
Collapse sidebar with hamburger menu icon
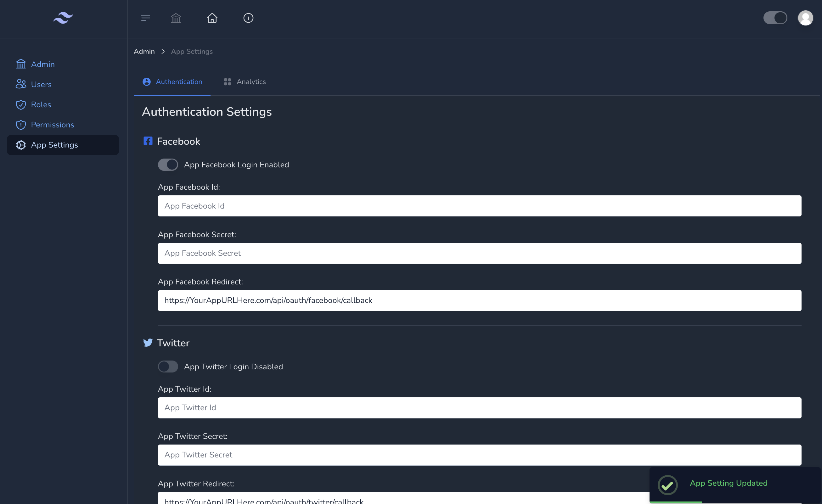pyautogui.click(x=145, y=18)
